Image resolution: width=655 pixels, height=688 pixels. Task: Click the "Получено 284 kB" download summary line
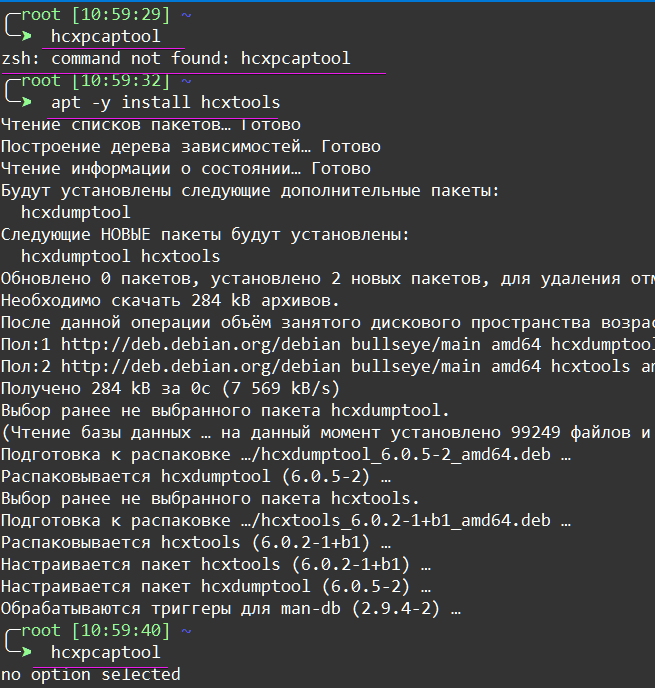click(x=170, y=388)
